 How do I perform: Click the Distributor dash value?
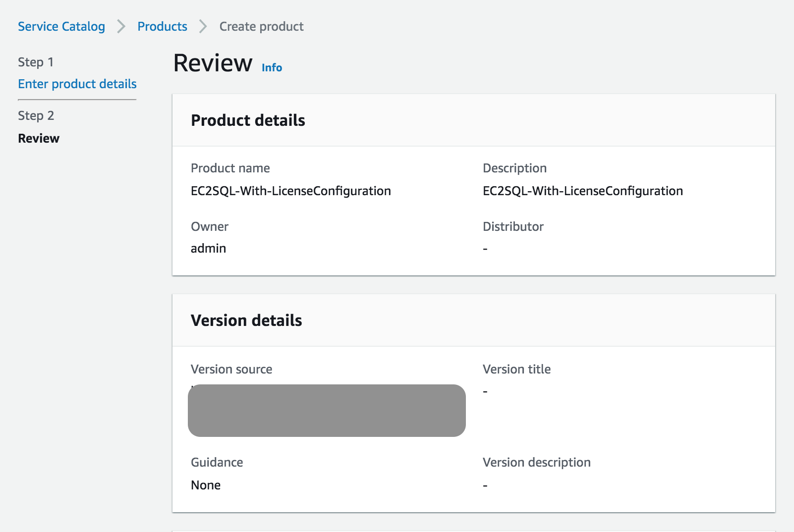(485, 249)
